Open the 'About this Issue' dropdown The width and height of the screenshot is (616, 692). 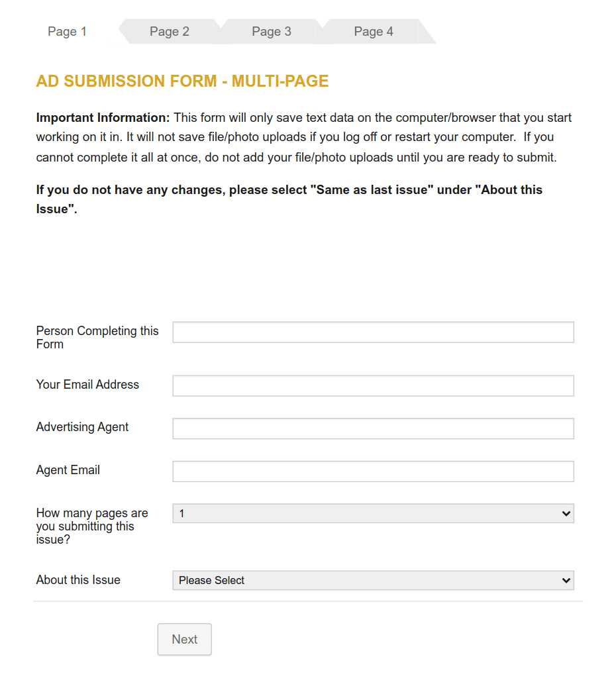click(373, 580)
